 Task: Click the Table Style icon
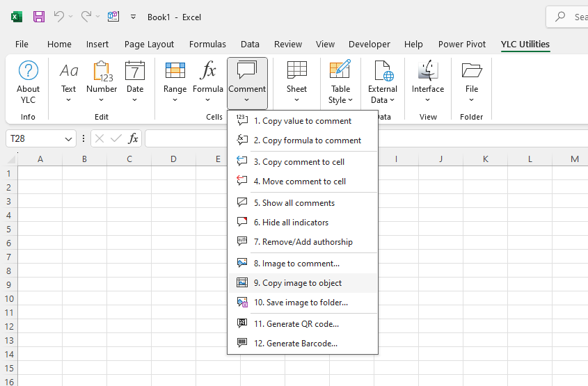[x=340, y=71]
